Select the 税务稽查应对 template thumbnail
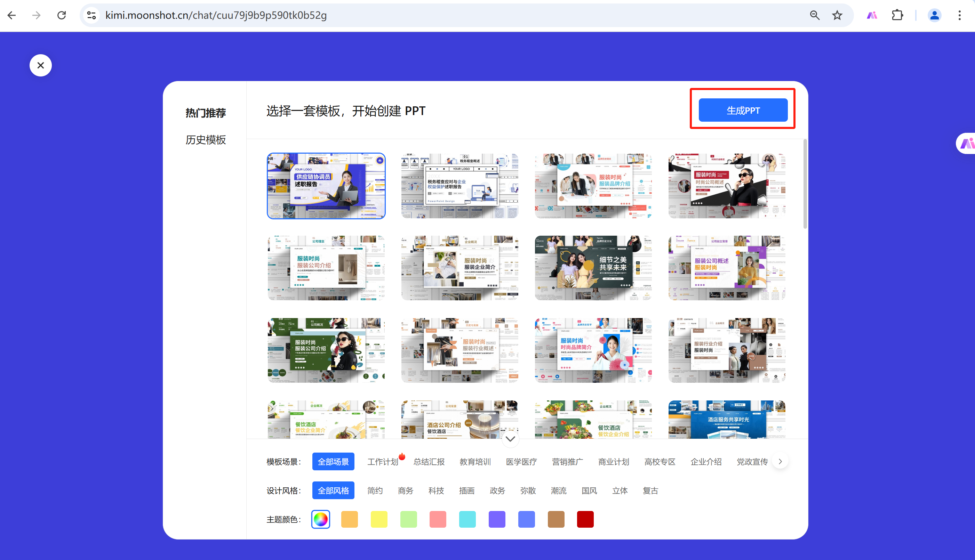The image size is (975, 560). pos(460,186)
